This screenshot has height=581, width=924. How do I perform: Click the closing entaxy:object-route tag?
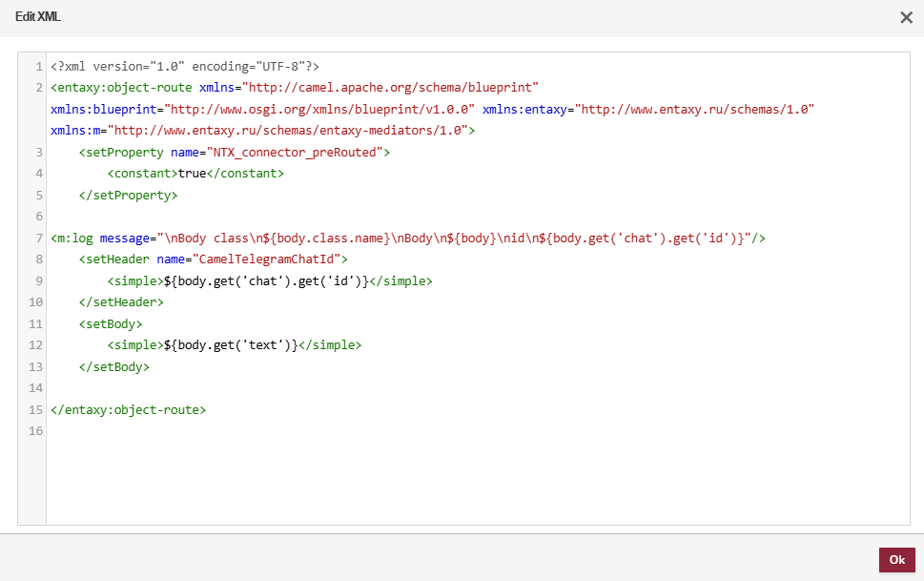128,410
